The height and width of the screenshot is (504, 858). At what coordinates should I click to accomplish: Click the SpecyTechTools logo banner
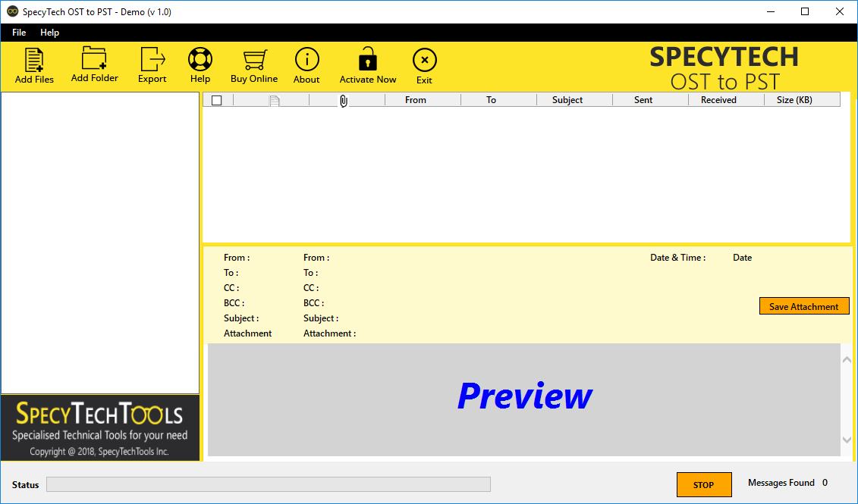pos(99,428)
